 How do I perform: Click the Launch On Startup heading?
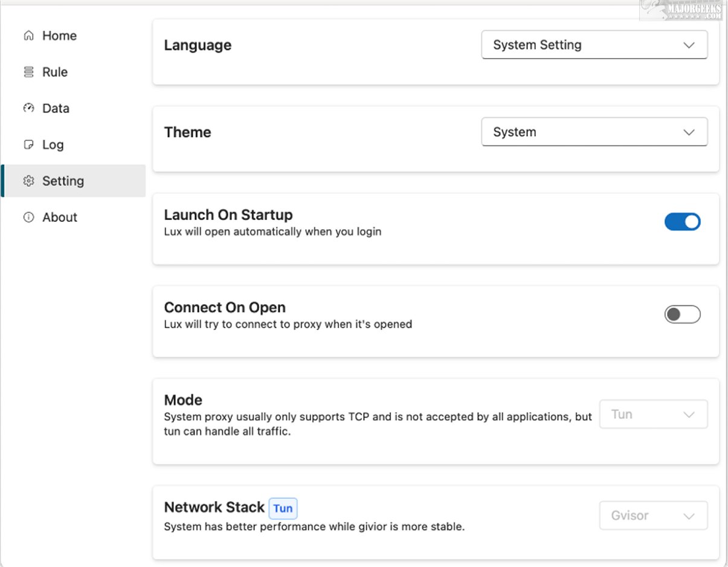228,215
